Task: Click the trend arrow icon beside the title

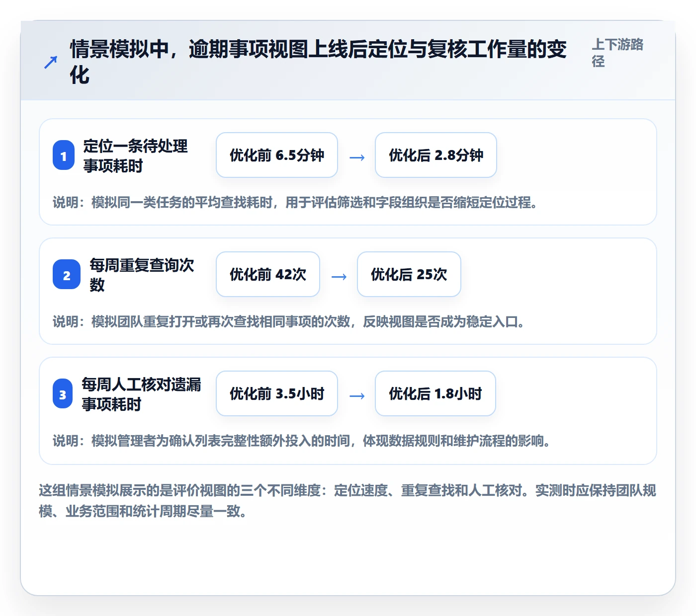Action: [51, 62]
